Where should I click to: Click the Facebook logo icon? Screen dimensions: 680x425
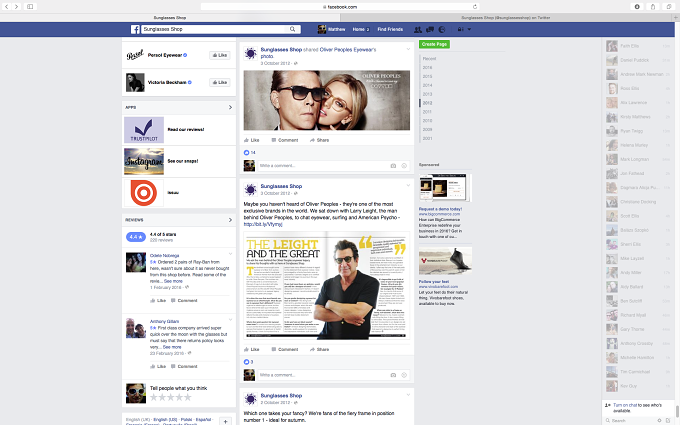135,29
